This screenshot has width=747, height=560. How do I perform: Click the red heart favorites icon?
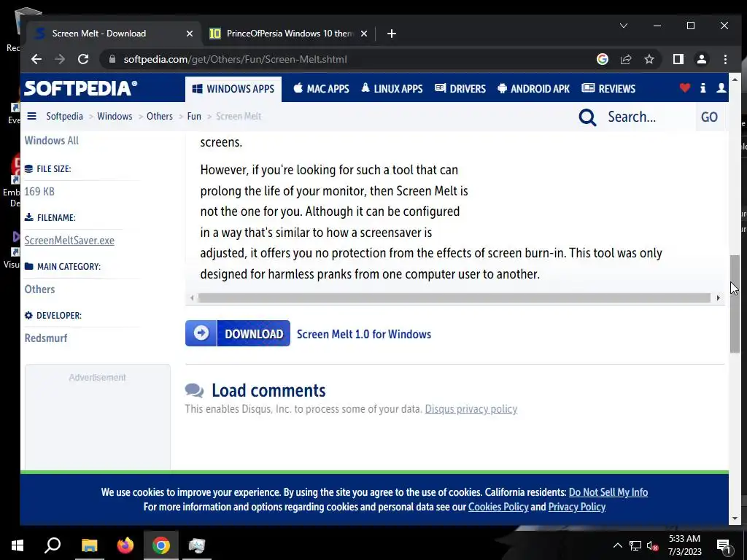tap(684, 87)
